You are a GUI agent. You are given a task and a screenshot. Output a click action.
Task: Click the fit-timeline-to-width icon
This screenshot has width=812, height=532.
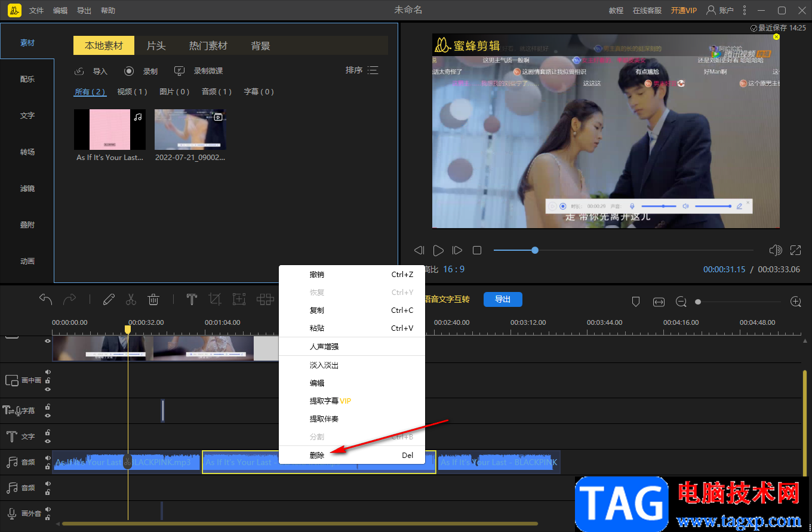tap(659, 302)
